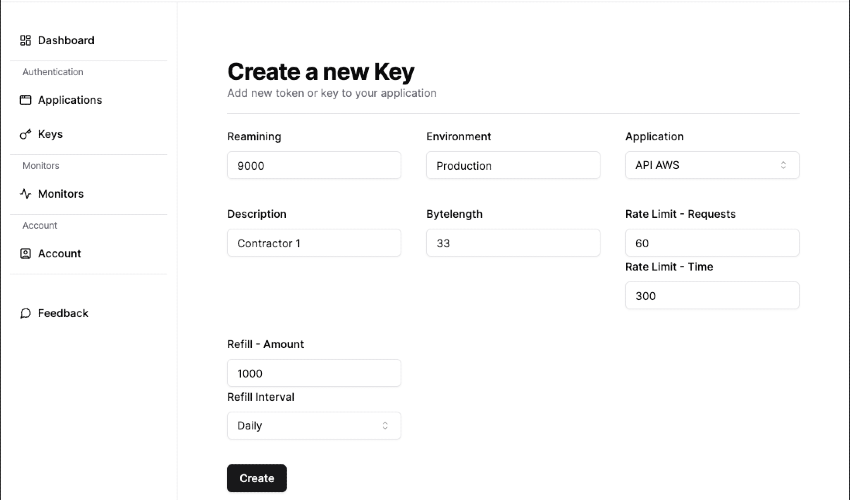Focus the Description field with Contractor 1

pos(314,243)
